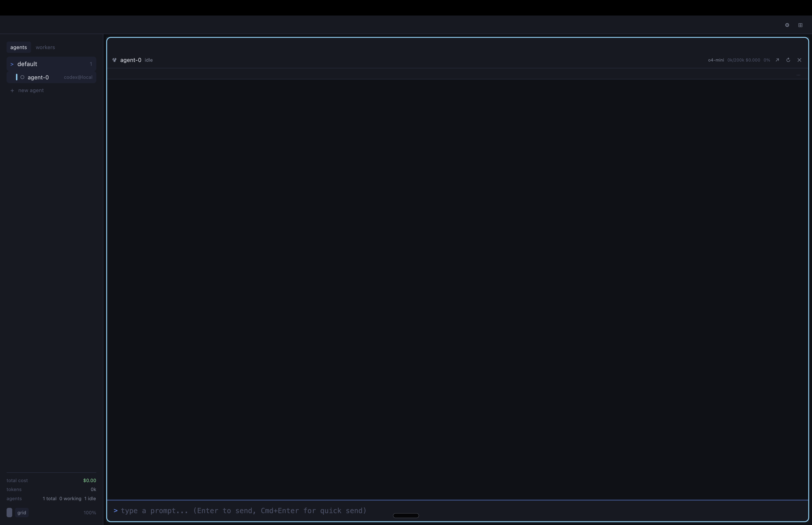Expand agent-0 options via codex@local label
The height and width of the screenshot is (525, 812).
(78, 77)
